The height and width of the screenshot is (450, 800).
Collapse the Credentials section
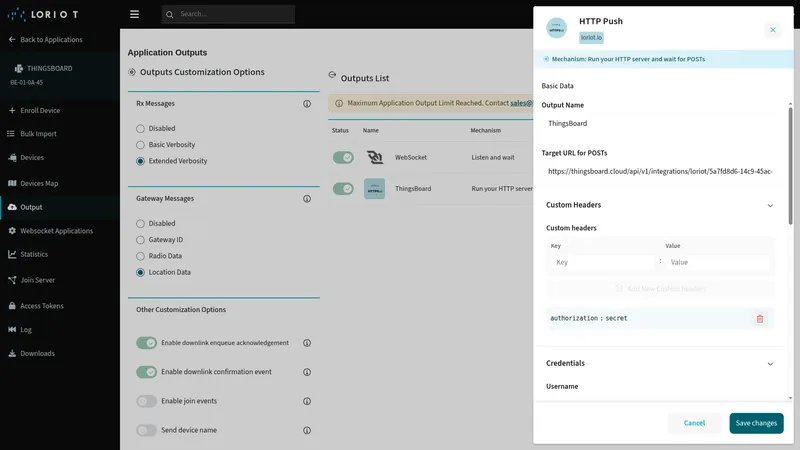(770, 364)
